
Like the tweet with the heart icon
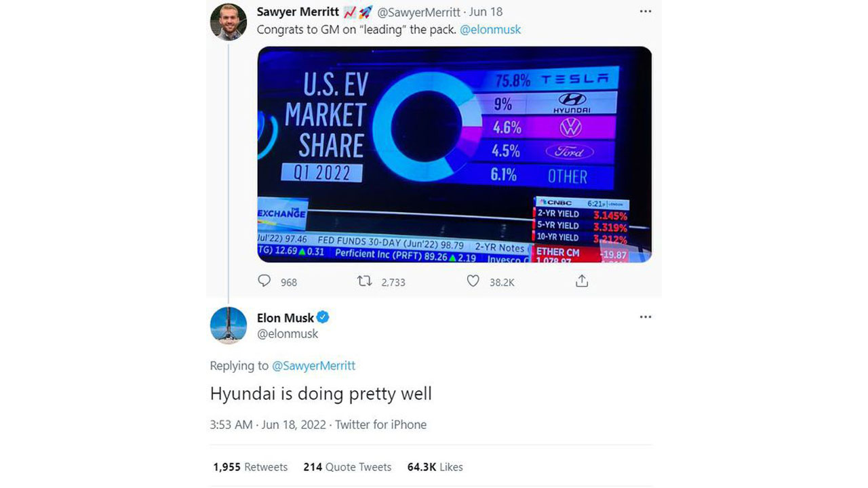pos(473,281)
